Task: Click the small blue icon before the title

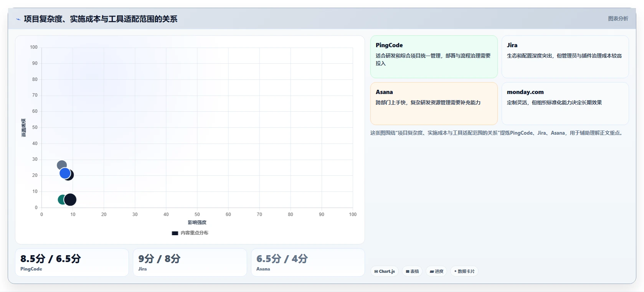Action: pyautogui.click(x=18, y=19)
